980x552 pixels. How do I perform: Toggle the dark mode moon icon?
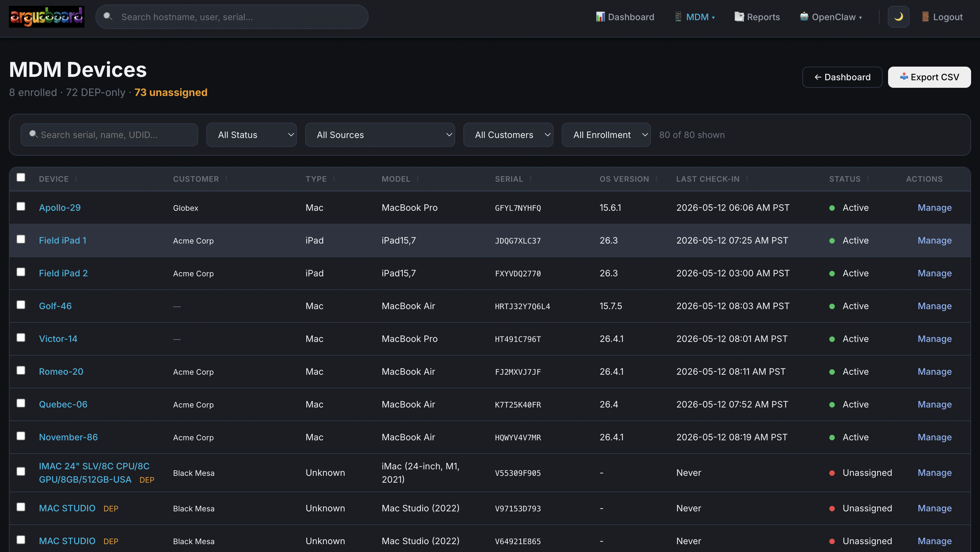898,17
